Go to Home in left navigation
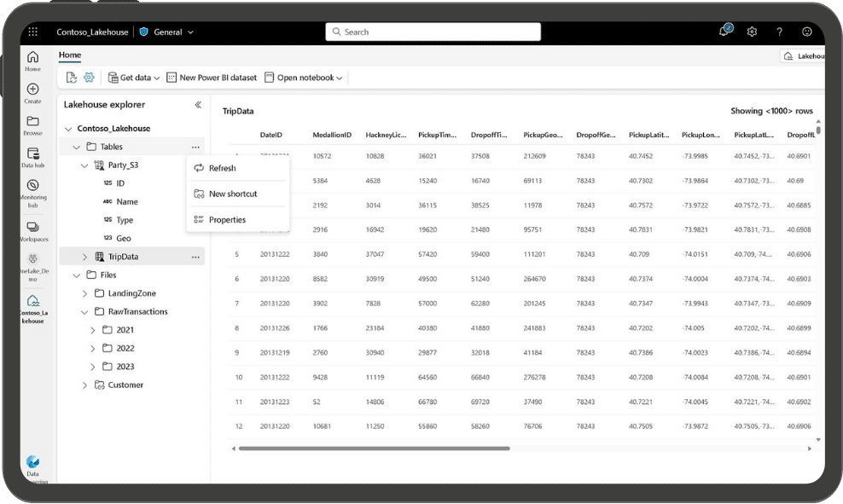The image size is (843, 504). click(32, 61)
